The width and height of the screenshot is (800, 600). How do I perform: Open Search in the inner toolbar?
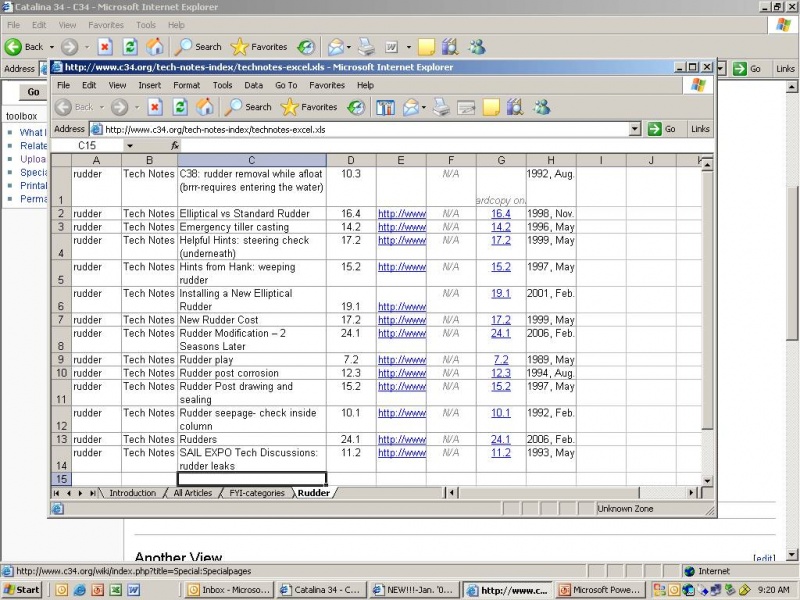(x=248, y=107)
